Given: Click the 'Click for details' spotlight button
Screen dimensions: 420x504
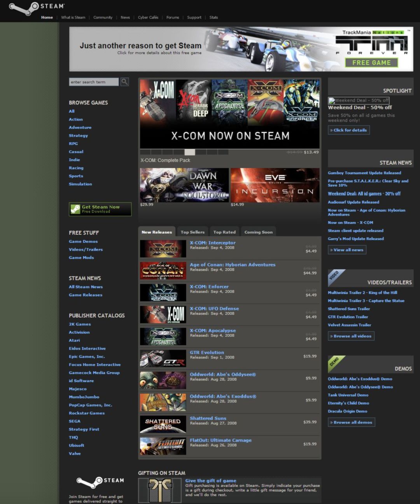Looking at the screenshot, I should click(x=349, y=130).
